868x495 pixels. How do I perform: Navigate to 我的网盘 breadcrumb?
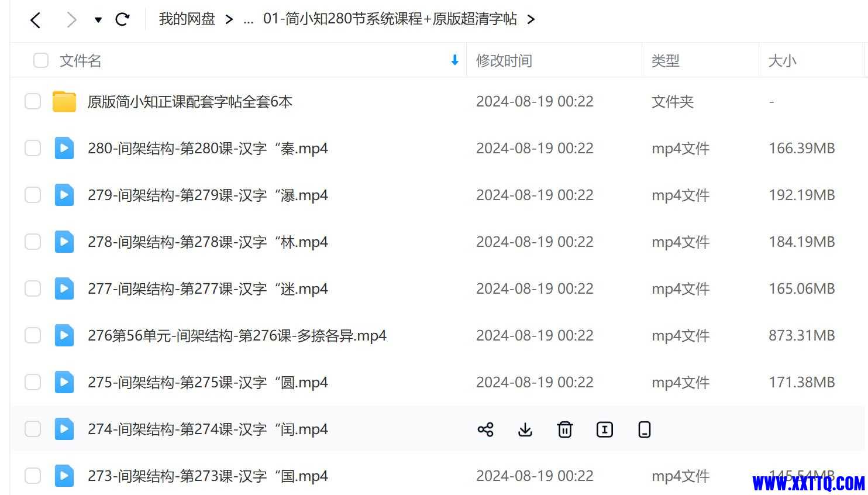(187, 19)
